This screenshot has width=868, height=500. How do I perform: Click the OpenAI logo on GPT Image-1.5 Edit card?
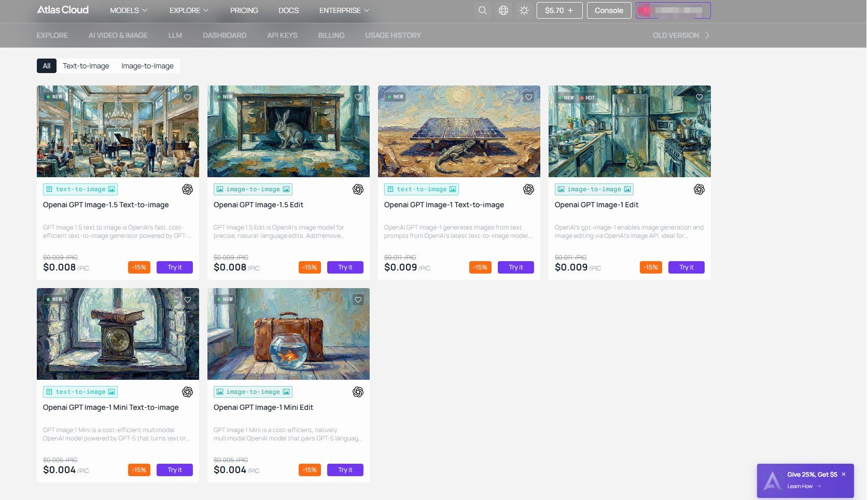click(358, 190)
